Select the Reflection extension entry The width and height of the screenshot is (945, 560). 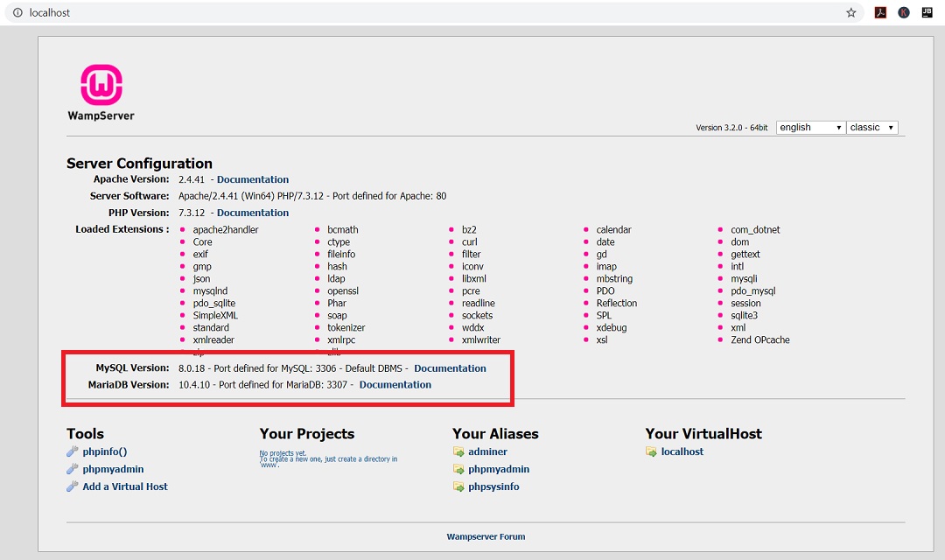tap(617, 304)
